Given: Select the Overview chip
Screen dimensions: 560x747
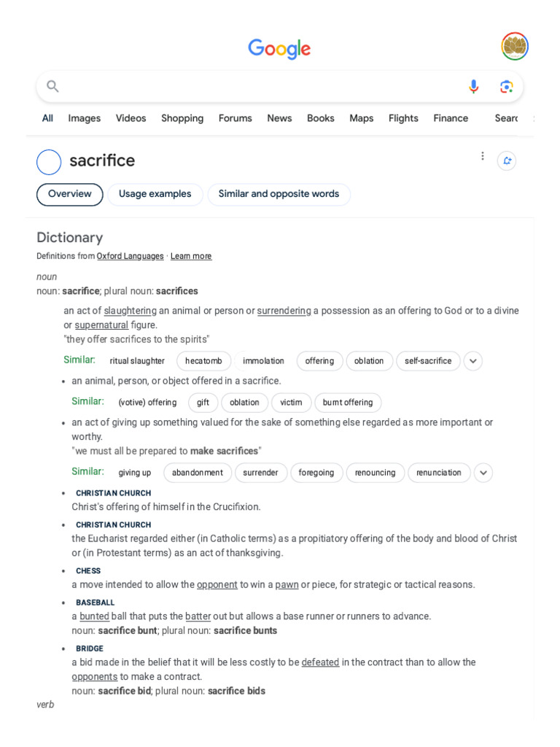Looking at the screenshot, I should [70, 194].
